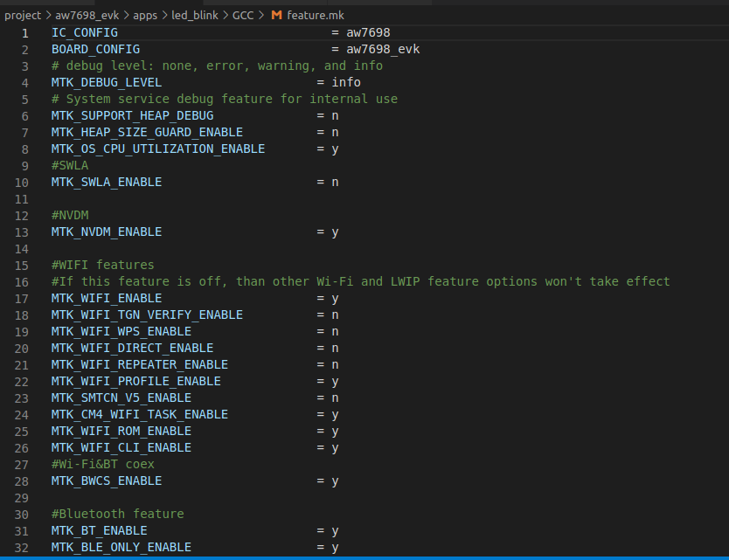
Task: Place cursor on MTK_BWCS_ENABLE variable
Action: tap(106, 481)
